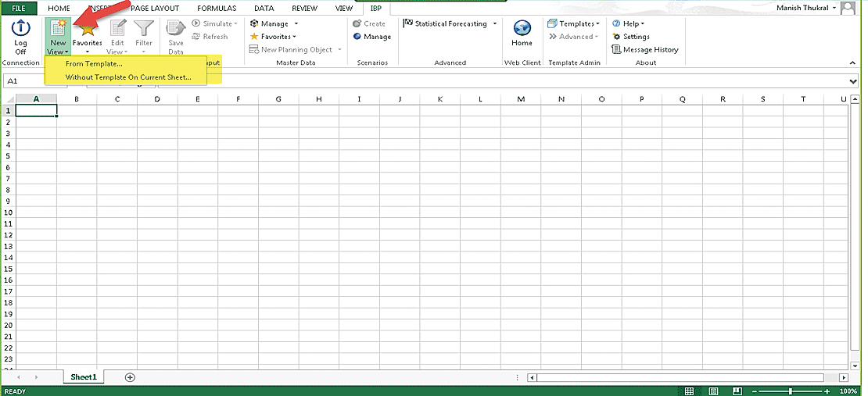
Task: Expand the Favorites dropdown arrow under star
Action: pos(88,52)
